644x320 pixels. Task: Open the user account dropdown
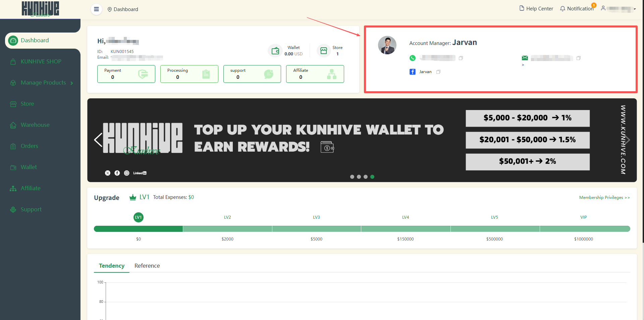coord(619,9)
